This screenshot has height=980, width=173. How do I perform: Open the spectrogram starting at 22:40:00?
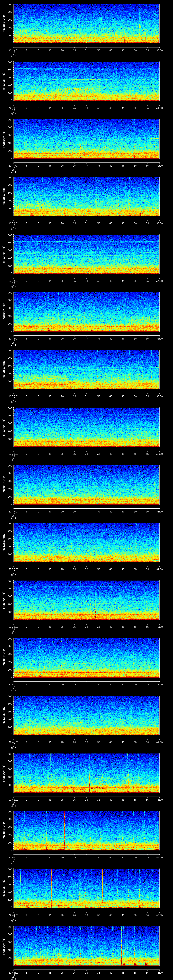pyautogui.click(x=87, y=658)
